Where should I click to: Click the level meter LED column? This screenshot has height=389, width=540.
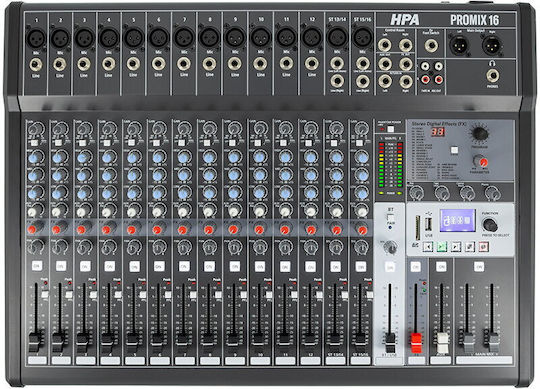(390, 164)
